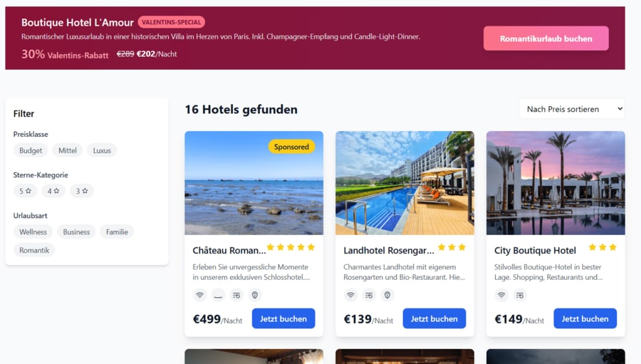
Task: Click the list-refresh amenity icon on City Boutique Hotel
Action: [x=520, y=295]
